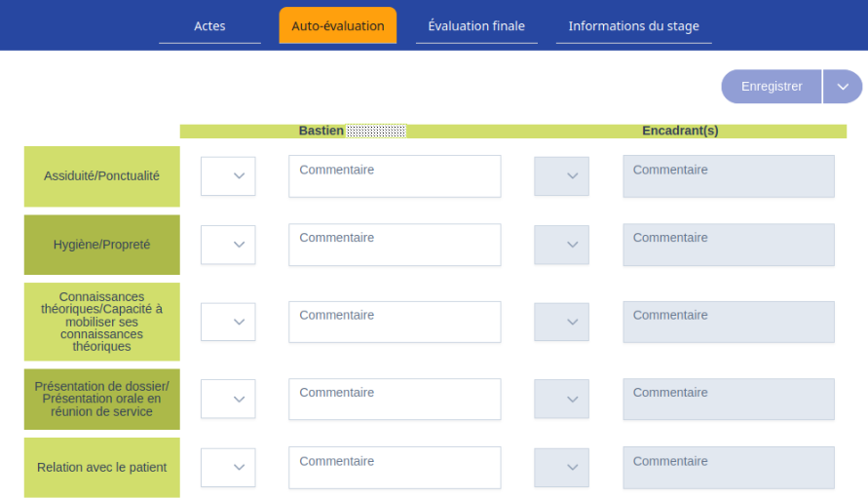Open Bastien's Présentation de dossier rating dropdown
Image resolution: width=868 pixels, height=498 pixels.
coord(228,400)
